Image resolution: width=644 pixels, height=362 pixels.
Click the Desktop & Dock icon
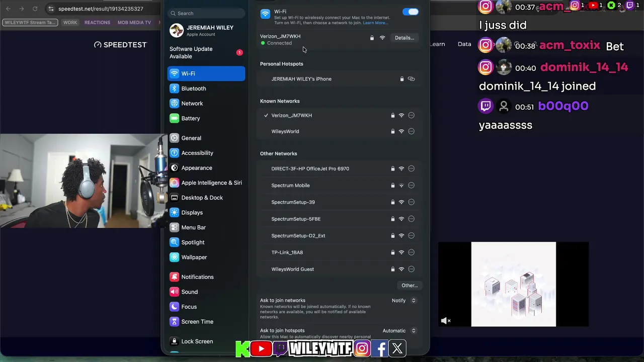[x=174, y=198]
